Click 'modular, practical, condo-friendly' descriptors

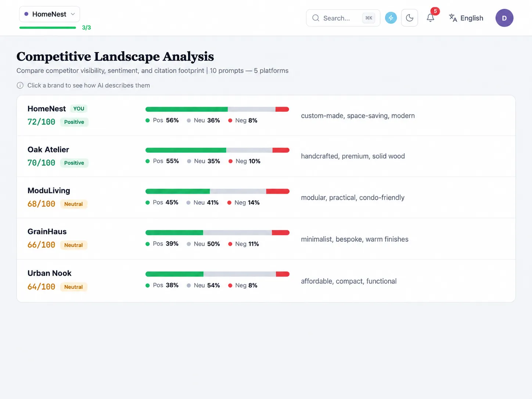[353, 198]
